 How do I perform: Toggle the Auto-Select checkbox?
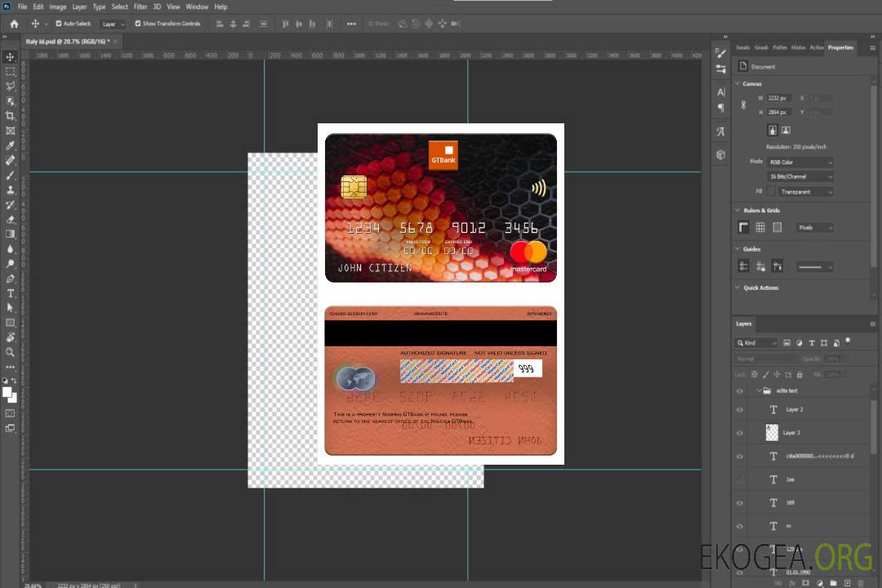click(59, 24)
